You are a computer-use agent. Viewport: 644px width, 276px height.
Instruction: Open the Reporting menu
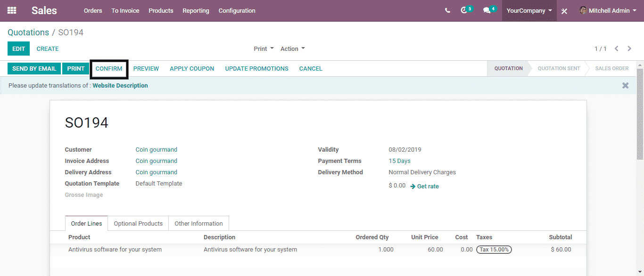click(196, 10)
